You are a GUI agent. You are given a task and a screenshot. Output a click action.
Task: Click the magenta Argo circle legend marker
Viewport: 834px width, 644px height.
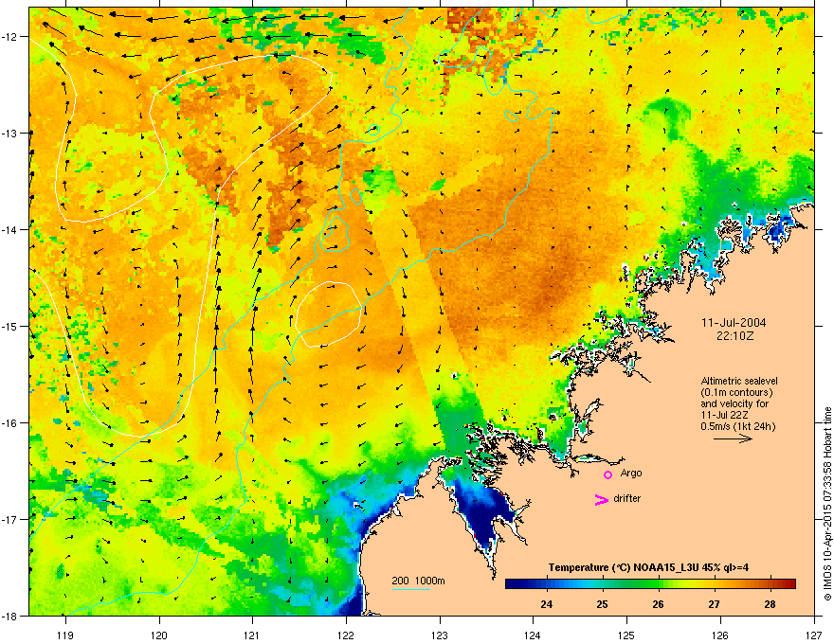tap(607, 474)
